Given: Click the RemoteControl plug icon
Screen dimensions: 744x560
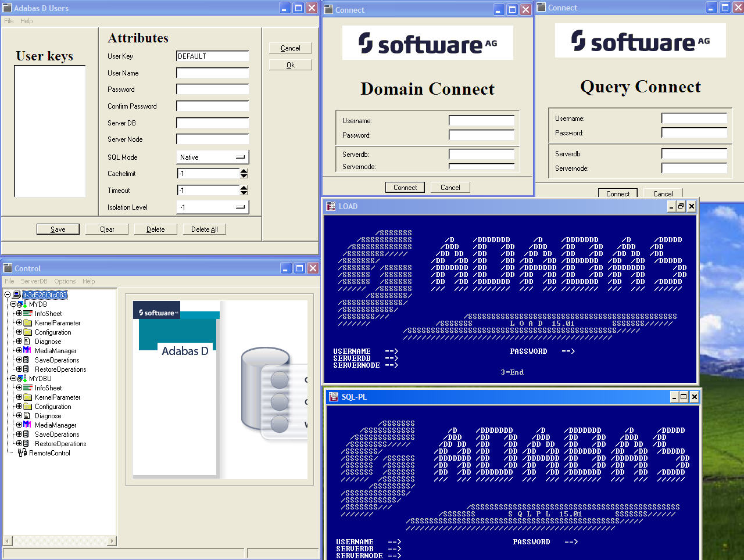Looking at the screenshot, I should [22, 453].
